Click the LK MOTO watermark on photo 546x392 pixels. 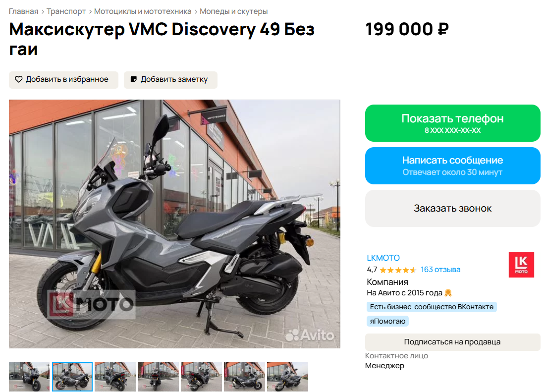pyautogui.click(x=91, y=304)
